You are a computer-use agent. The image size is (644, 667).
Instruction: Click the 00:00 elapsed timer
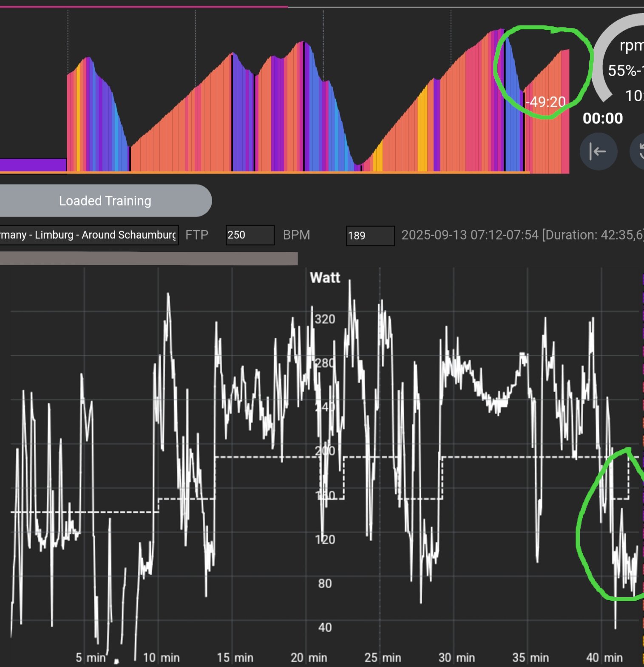tap(602, 118)
